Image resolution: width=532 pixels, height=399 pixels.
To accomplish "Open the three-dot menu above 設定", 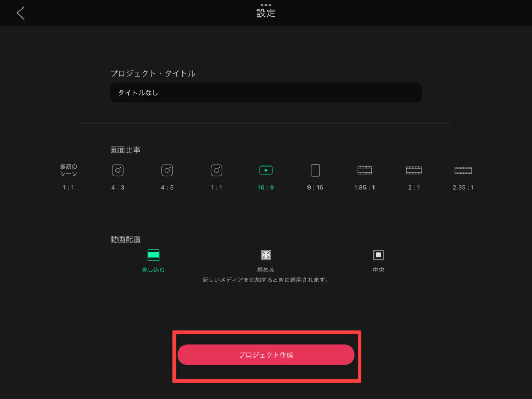I will pos(265,5).
